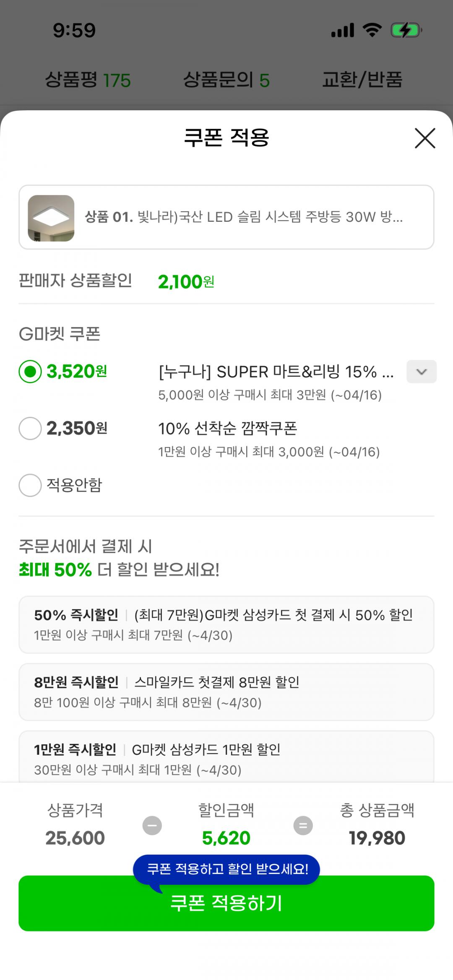The image size is (453, 980).
Task: Tap the minus circle icon beside 할인금액
Action: [x=152, y=826]
